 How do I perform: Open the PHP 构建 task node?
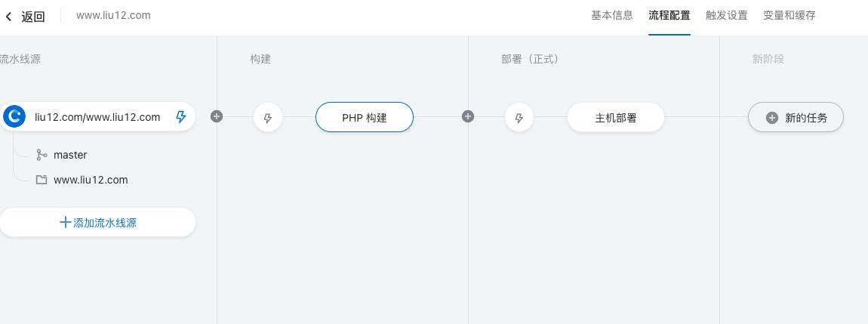[x=365, y=118]
